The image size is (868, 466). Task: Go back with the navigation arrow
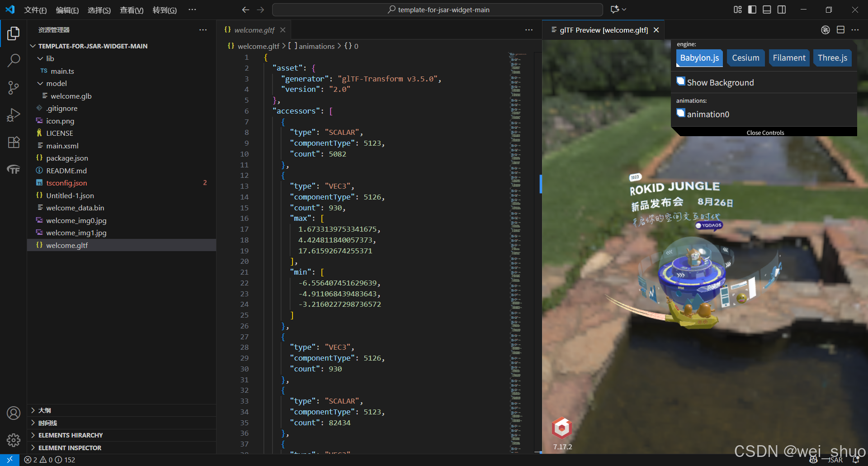245,10
